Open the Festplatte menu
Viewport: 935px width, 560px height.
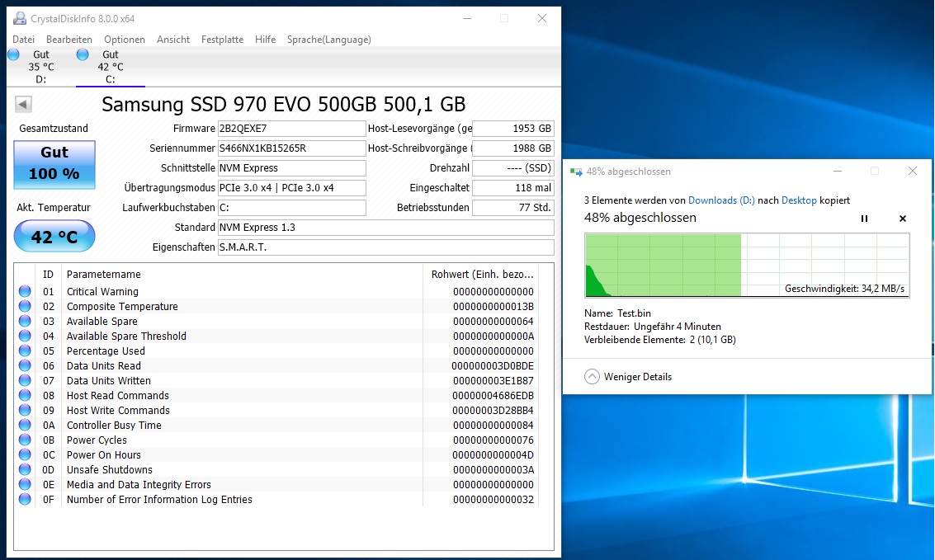click(222, 40)
